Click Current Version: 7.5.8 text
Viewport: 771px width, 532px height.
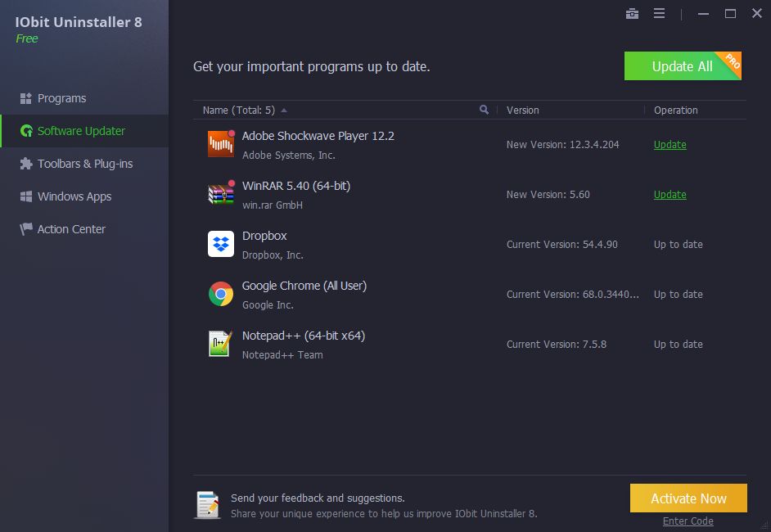[556, 345]
